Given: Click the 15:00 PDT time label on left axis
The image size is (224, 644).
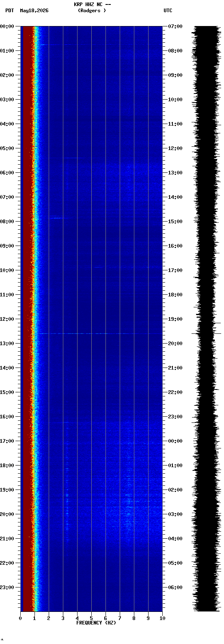Looking at the screenshot, I should point(7,392).
